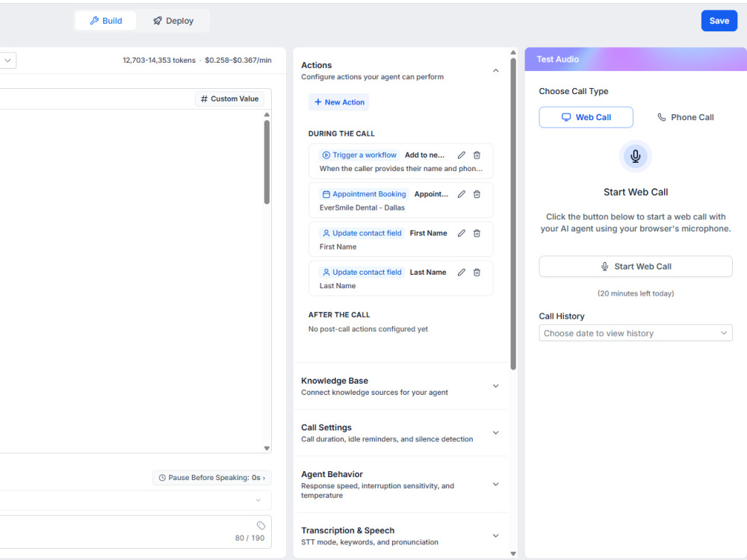
Task: Click the Trigger a workflow tag
Action: pyautogui.click(x=359, y=155)
